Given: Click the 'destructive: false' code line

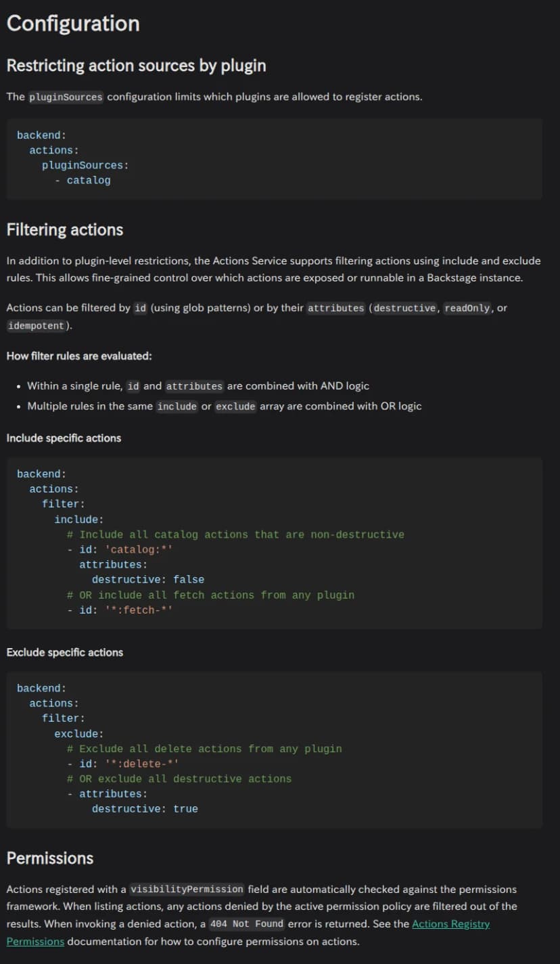Looking at the screenshot, I should (148, 580).
